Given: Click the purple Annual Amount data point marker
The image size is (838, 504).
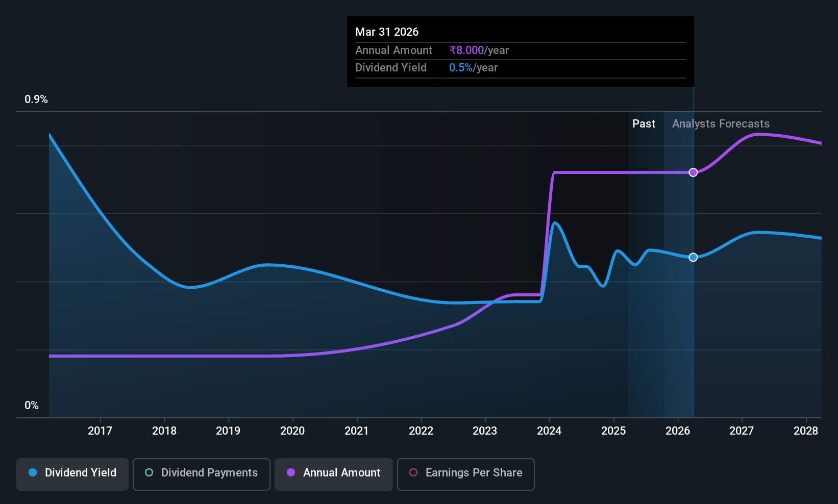Looking at the screenshot, I should click(693, 172).
